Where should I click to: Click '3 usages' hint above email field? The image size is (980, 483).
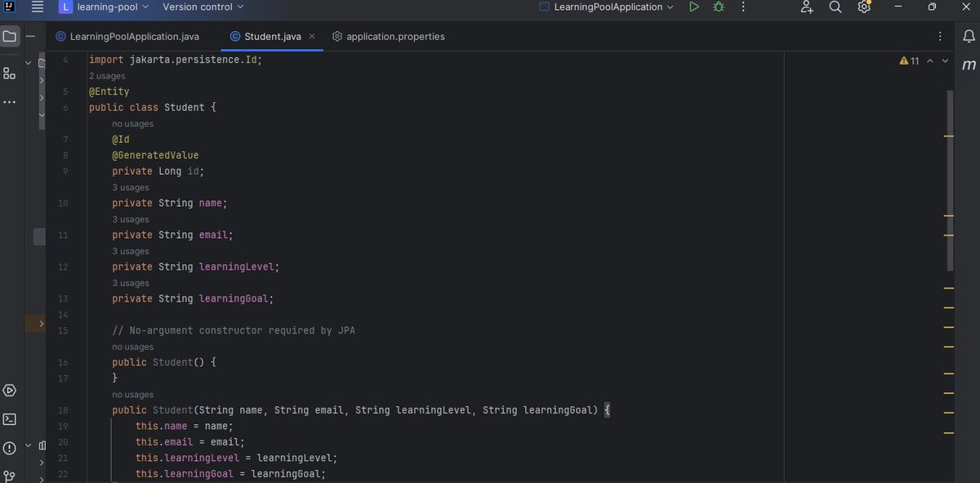pos(131,220)
